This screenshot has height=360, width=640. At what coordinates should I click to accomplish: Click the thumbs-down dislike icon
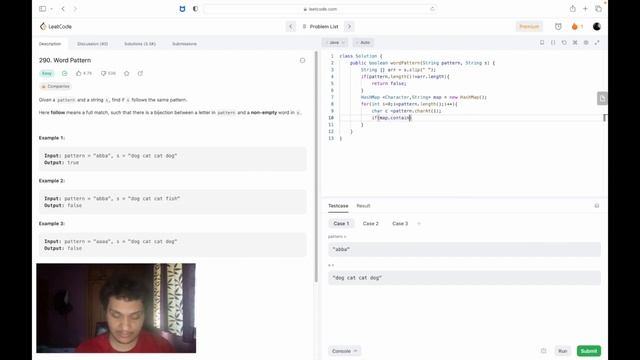[103, 73]
